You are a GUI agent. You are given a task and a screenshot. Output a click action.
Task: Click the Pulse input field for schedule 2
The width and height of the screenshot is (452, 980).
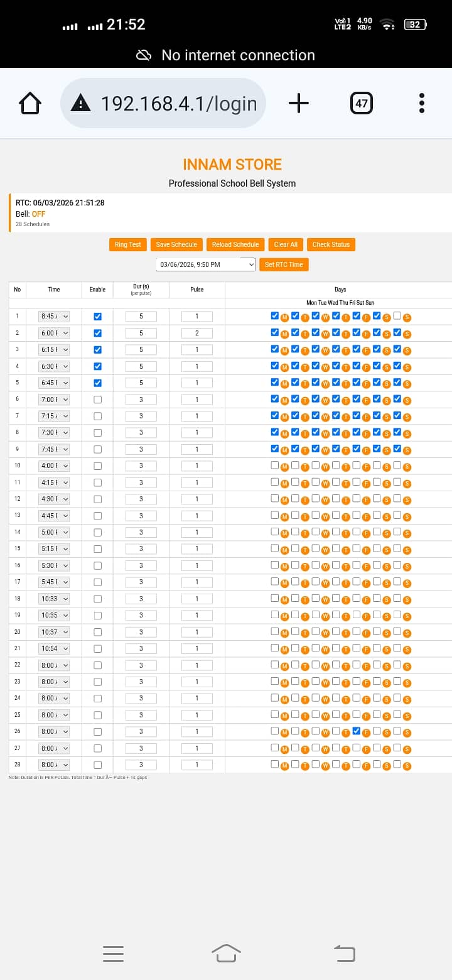coord(196,333)
